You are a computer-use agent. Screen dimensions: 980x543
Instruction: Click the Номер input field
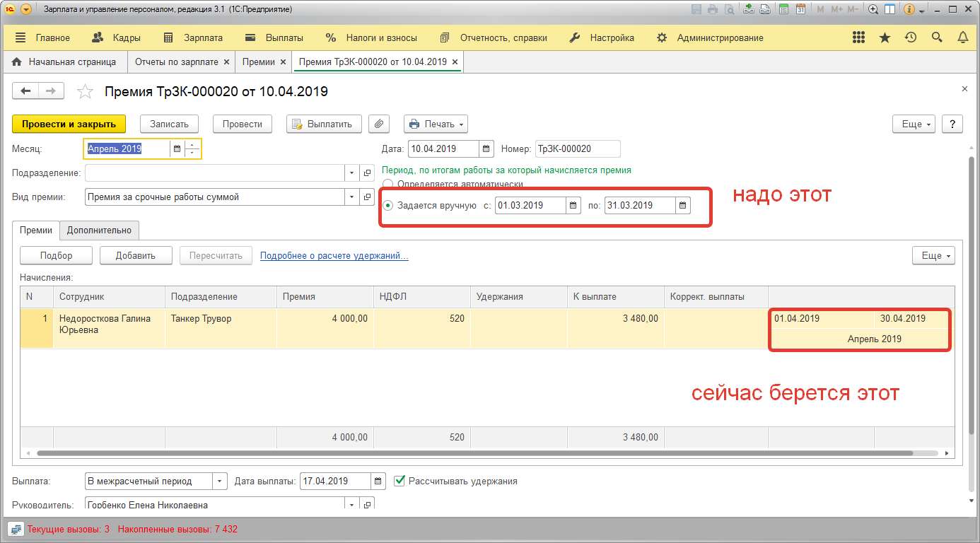click(x=577, y=149)
